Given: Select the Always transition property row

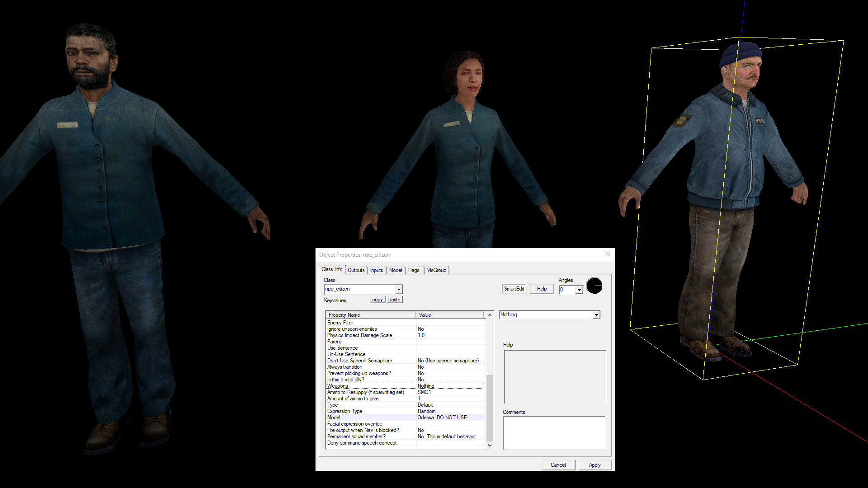Looking at the screenshot, I should [x=405, y=367].
